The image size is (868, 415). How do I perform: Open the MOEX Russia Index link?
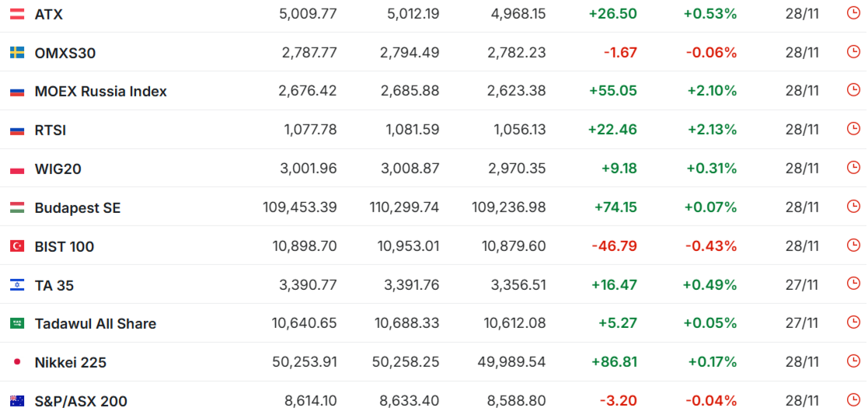tap(101, 92)
